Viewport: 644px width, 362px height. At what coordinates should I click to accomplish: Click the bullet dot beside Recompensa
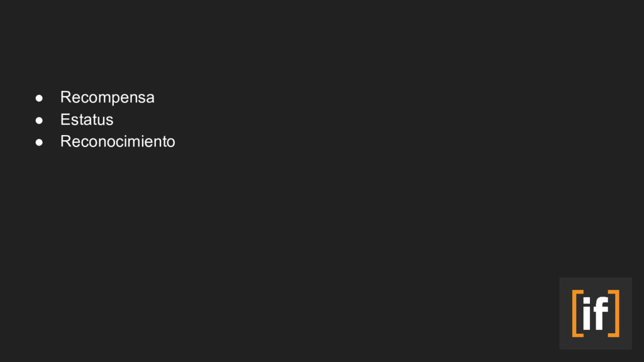[39, 98]
